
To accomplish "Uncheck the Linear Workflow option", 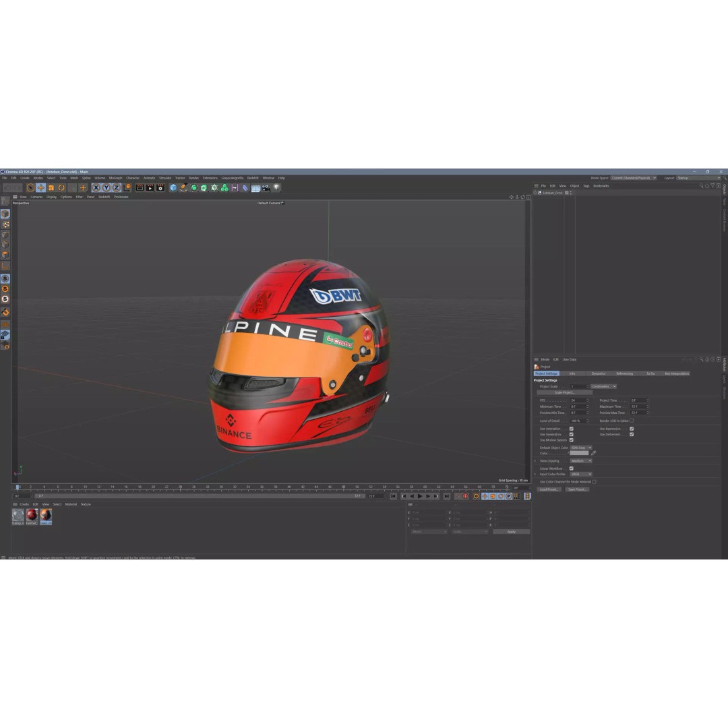I will [x=571, y=468].
